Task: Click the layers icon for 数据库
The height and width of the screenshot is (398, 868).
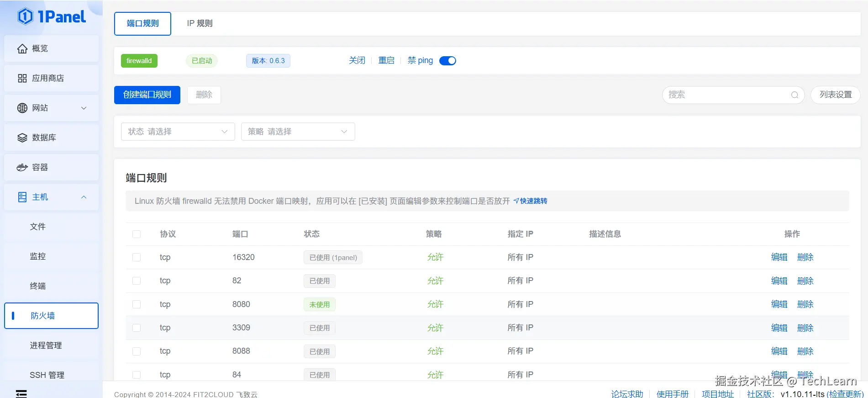Action: coord(22,138)
